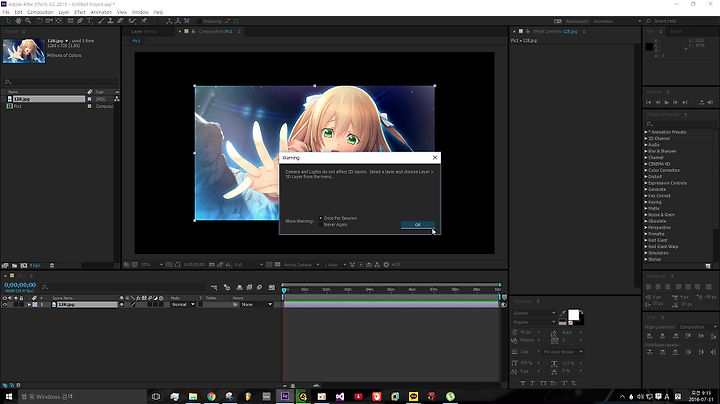Click OK in Warning dialog
The height and width of the screenshot is (404, 720).
click(x=418, y=224)
